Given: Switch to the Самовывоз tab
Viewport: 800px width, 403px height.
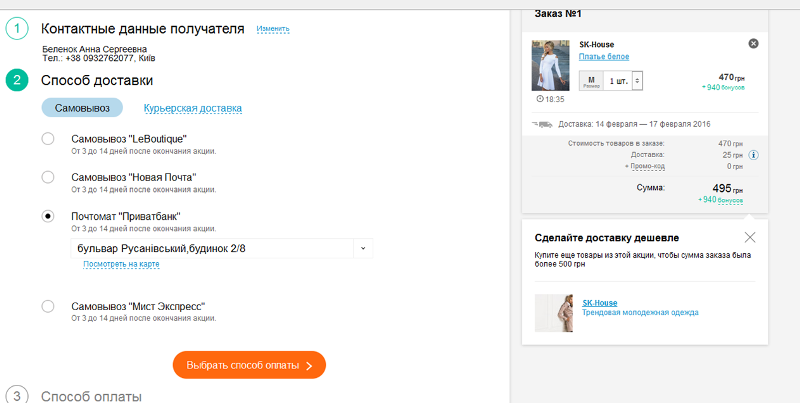Looking at the screenshot, I should [82, 108].
